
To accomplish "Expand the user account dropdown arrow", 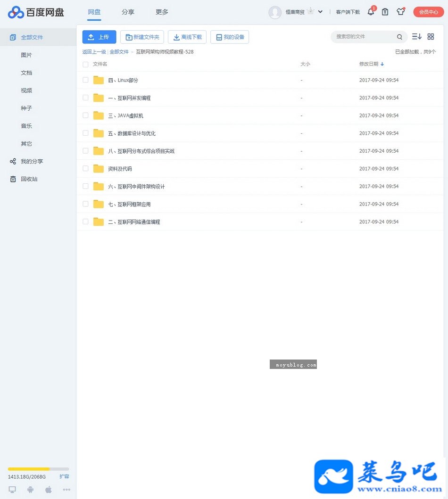I will click(x=320, y=12).
